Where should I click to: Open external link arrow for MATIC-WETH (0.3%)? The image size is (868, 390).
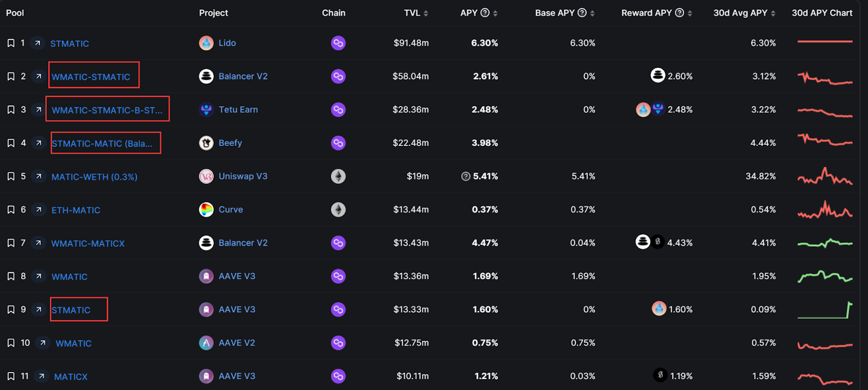coord(38,176)
